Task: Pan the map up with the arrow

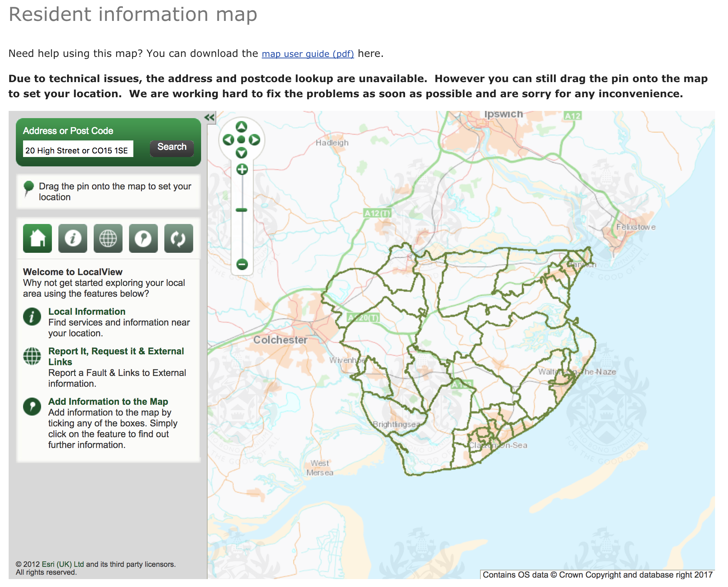Action: 241,126
